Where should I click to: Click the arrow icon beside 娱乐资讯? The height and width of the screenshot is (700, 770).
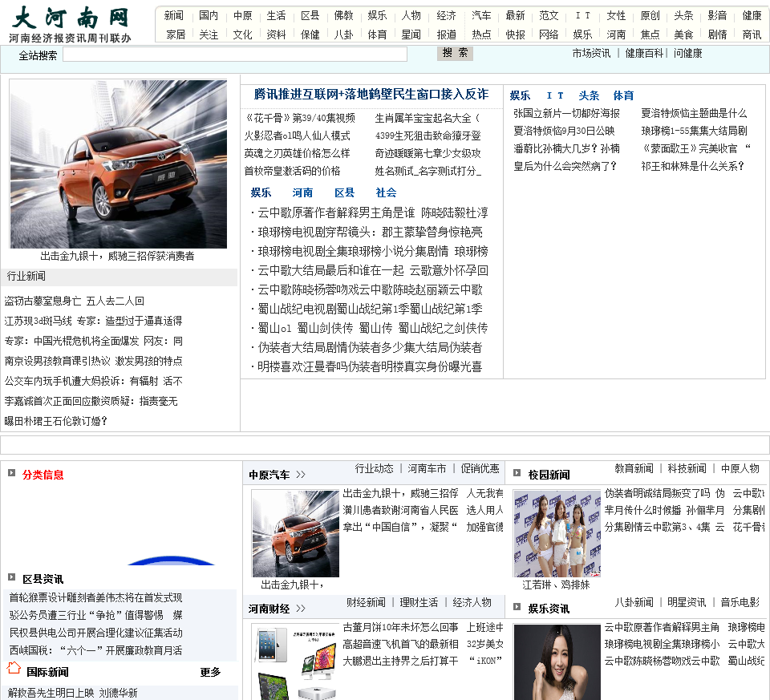coord(517,607)
